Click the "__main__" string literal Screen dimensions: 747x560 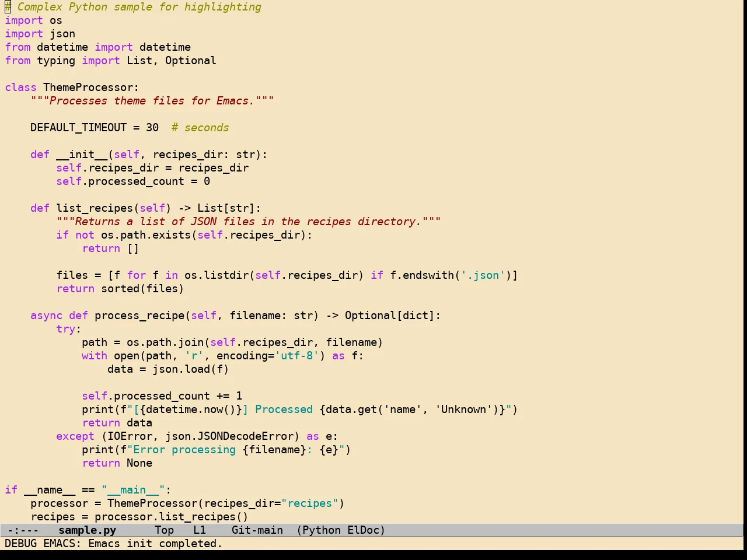(133, 490)
